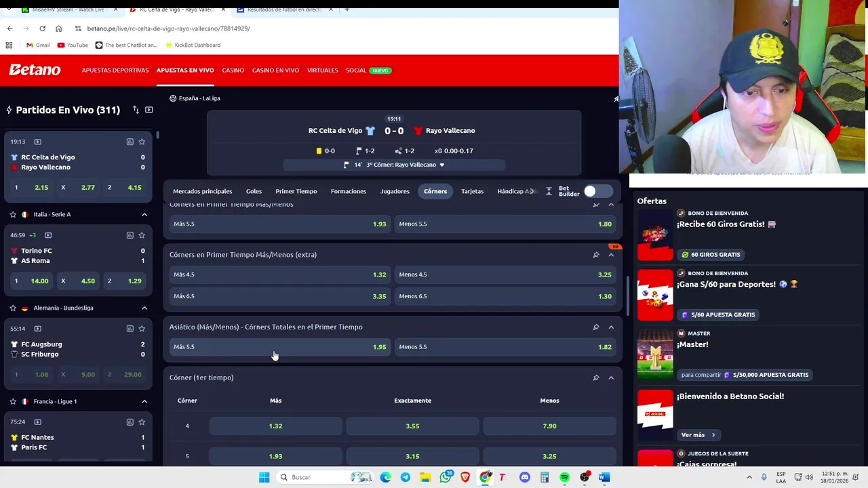
Task: Open the browser apps grid icon
Action: 9,45
